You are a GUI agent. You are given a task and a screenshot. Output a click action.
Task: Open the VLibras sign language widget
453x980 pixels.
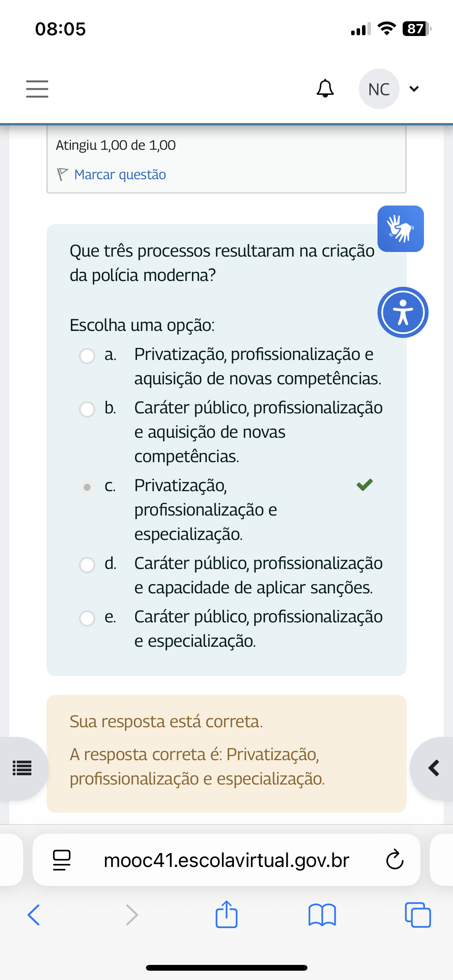point(400,229)
